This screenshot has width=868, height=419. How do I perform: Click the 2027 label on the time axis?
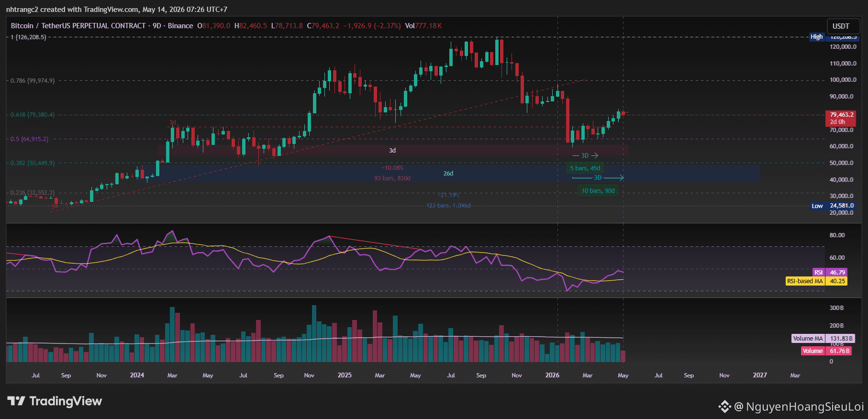point(760,375)
